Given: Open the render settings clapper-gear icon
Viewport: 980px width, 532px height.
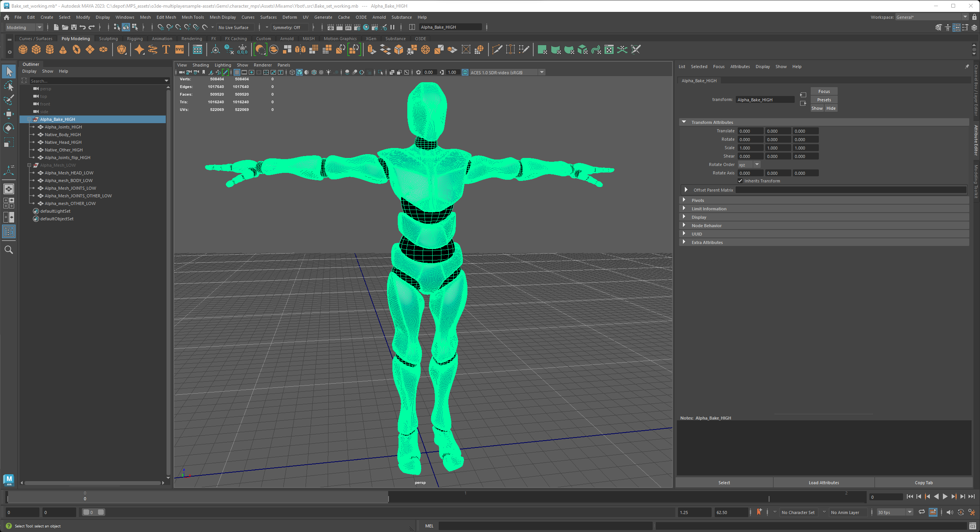Looking at the screenshot, I should (x=357, y=27).
